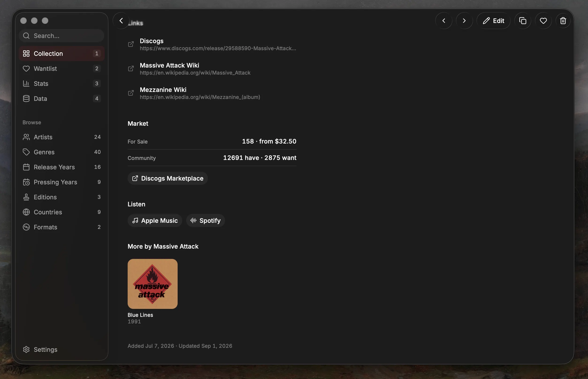This screenshot has height=379, width=588.
Task: Browse Artists
Action: click(61, 137)
